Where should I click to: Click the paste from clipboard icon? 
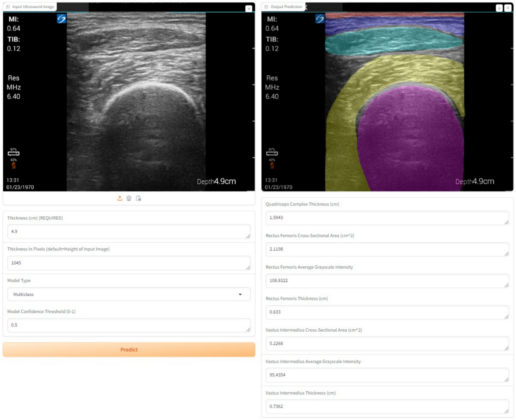point(138,198)
